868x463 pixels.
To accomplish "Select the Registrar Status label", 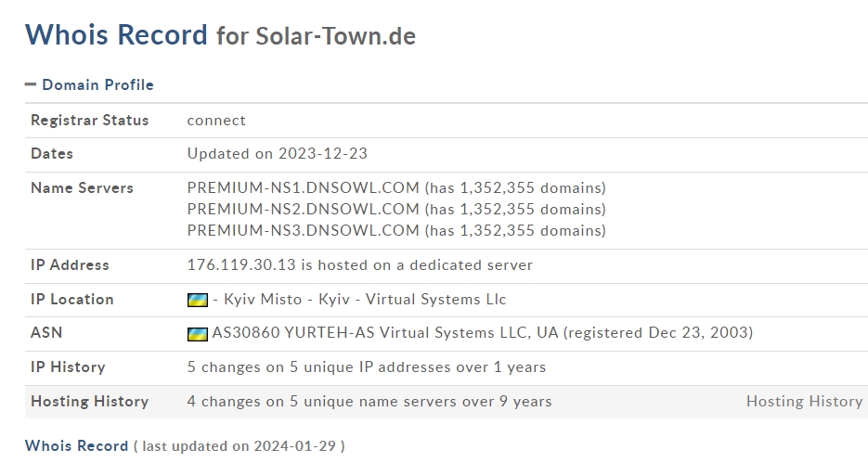I will point(90,120).
